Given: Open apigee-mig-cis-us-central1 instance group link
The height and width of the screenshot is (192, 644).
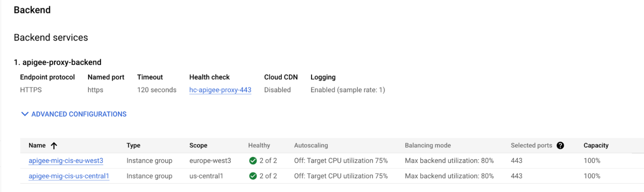Looking at the screenshot, I should coord(69,176).
